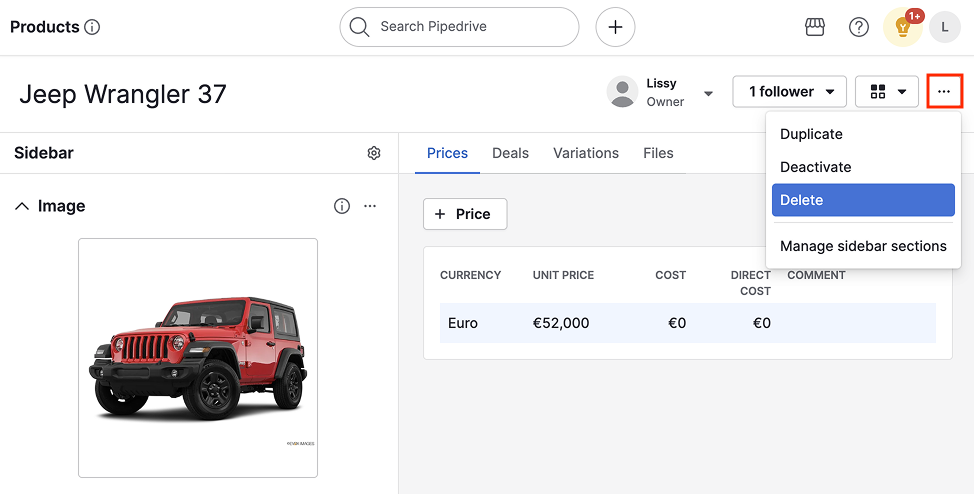Image resolution: width=974 pixels, height=494 pixels.
Task: Open sidebar settings gear icon
Action: point(374,153)
